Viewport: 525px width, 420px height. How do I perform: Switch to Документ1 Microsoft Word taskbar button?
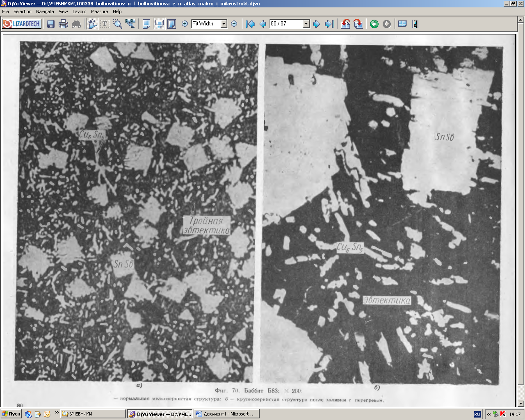tap(227, 414)
